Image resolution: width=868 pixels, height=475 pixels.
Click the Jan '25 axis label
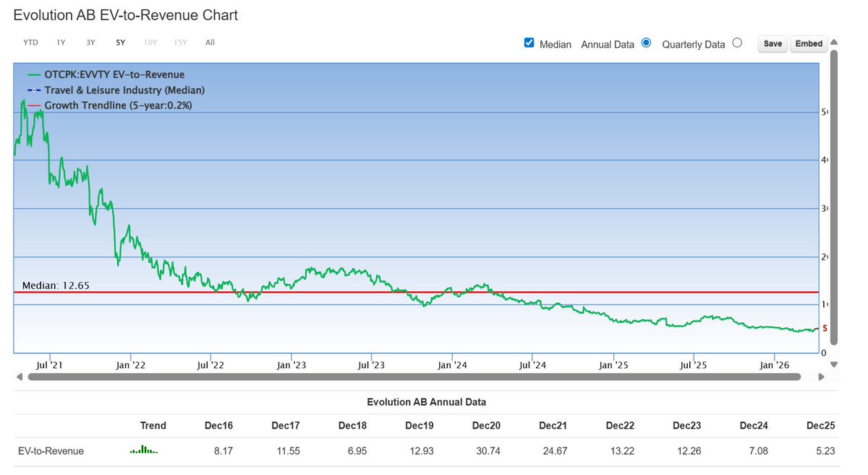click(613, 365)
